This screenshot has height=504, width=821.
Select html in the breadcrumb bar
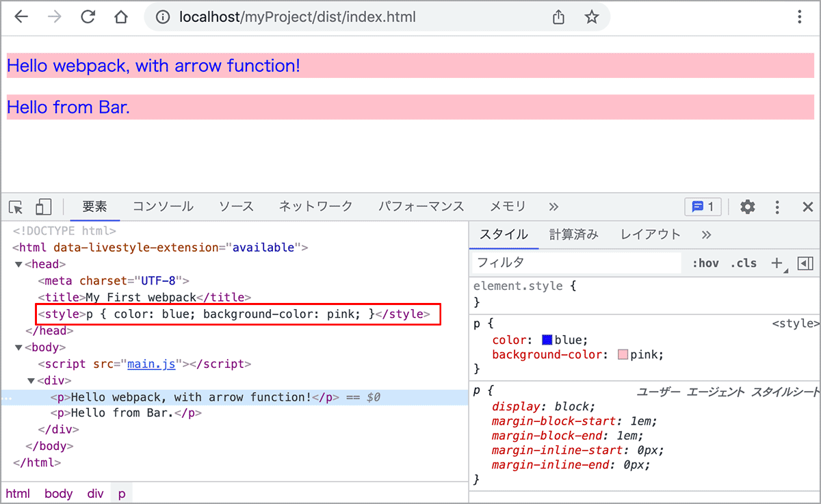pos(18,493)
